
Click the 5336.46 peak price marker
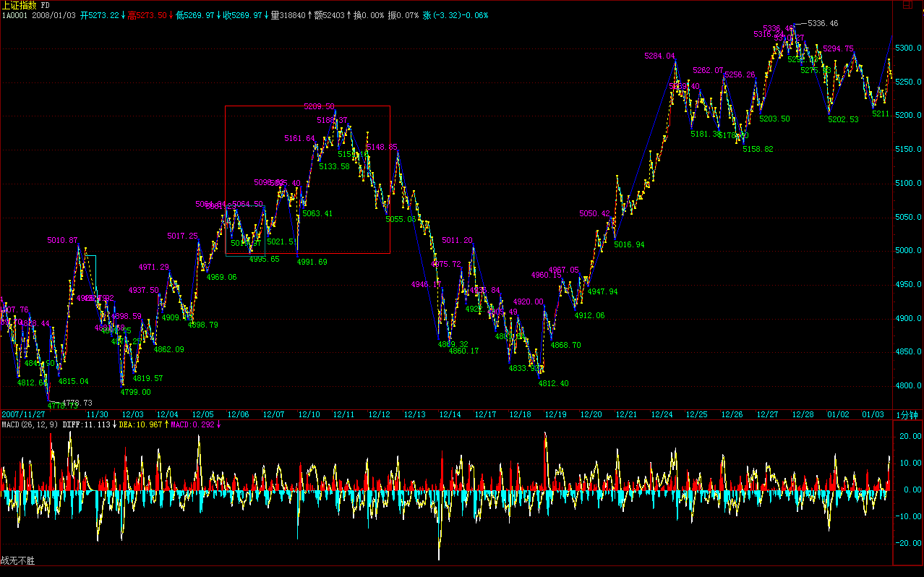(823, 24)
